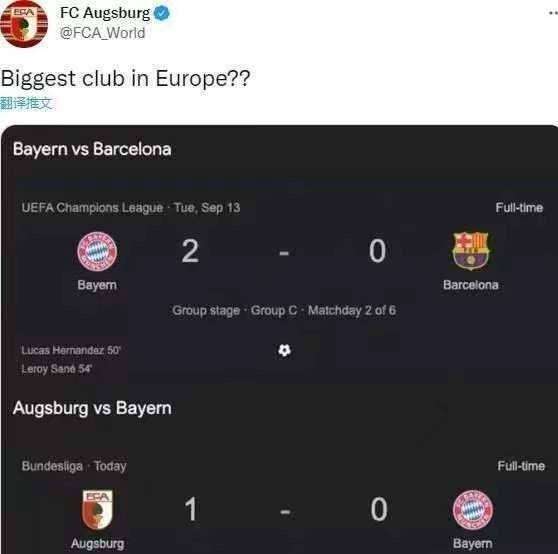Image resolution: width=558 pixels, height=554 pixels.
Task: Click the Lucas Hernandez 50' scorer
Action: tap(71, 350)
